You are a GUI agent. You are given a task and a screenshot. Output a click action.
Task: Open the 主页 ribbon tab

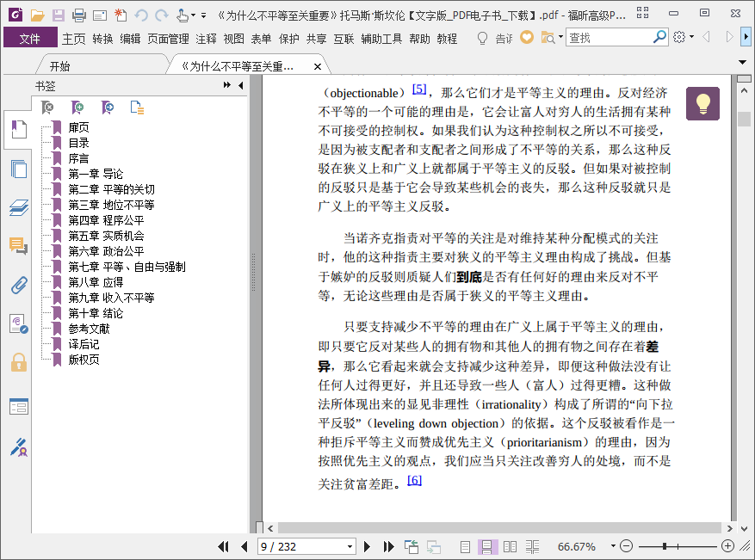pyautogui.click(x=74, y=39)
